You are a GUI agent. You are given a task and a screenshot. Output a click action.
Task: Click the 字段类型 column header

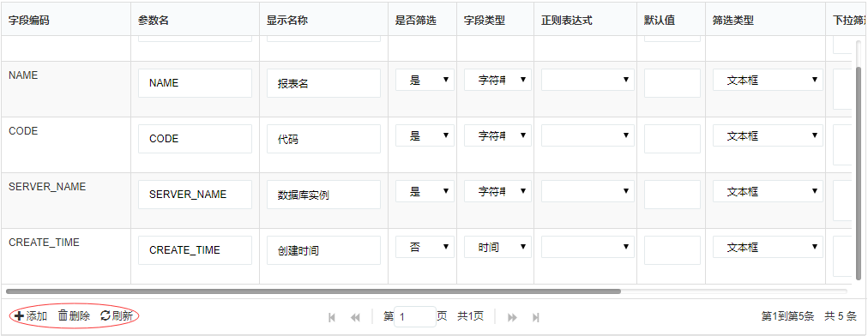[x=496, y=20]
